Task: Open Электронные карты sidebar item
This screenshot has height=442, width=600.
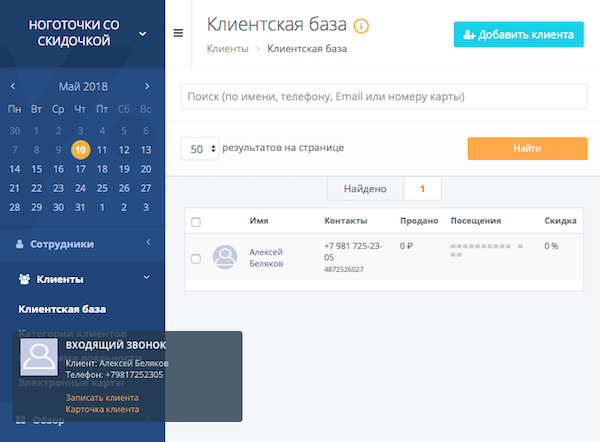Action: click(x=71, y=383)
